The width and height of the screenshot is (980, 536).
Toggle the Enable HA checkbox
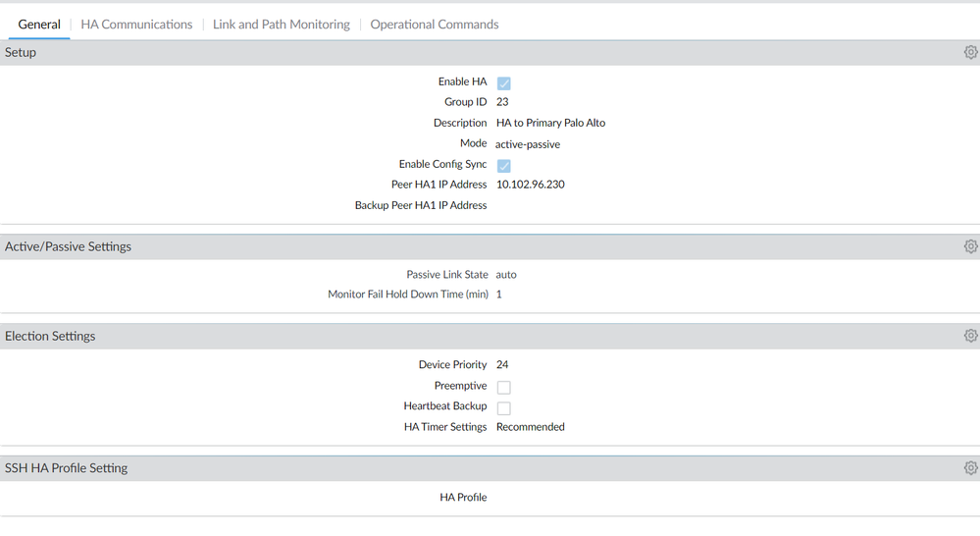tap(503, 83)
